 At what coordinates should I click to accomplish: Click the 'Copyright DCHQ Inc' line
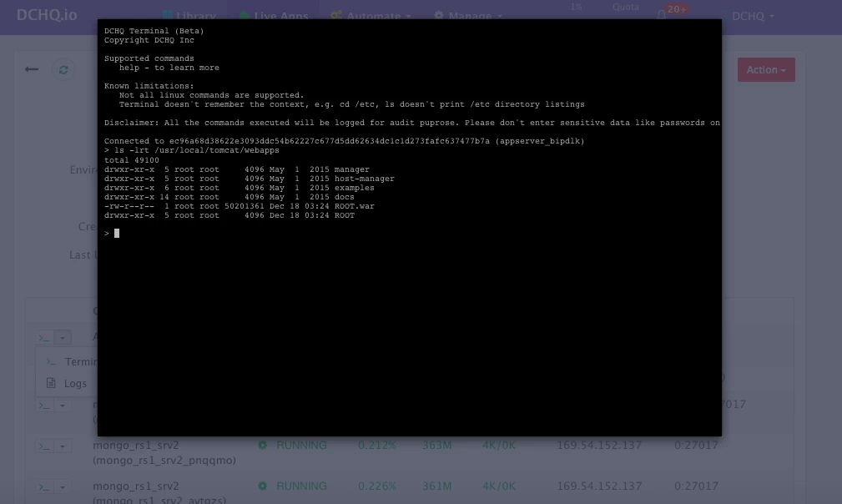pos(149,40)
